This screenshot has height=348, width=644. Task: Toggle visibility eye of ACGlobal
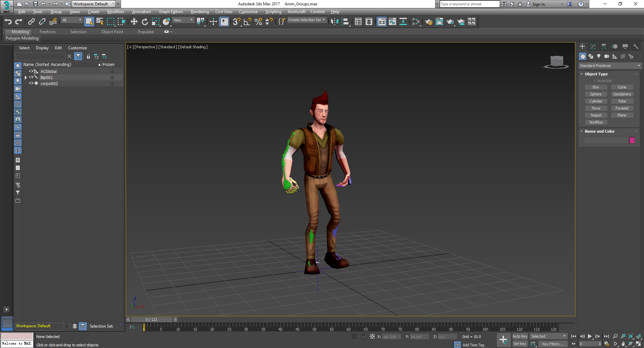31,71
